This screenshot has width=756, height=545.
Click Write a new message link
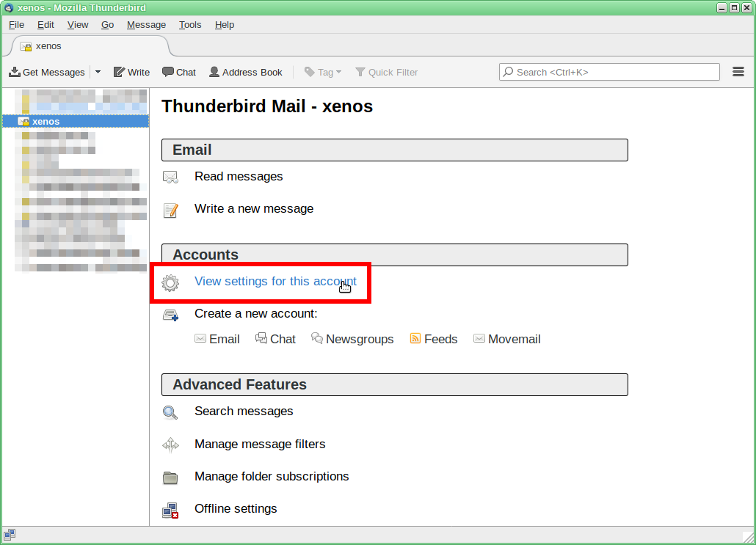click(x=254, y=208)
